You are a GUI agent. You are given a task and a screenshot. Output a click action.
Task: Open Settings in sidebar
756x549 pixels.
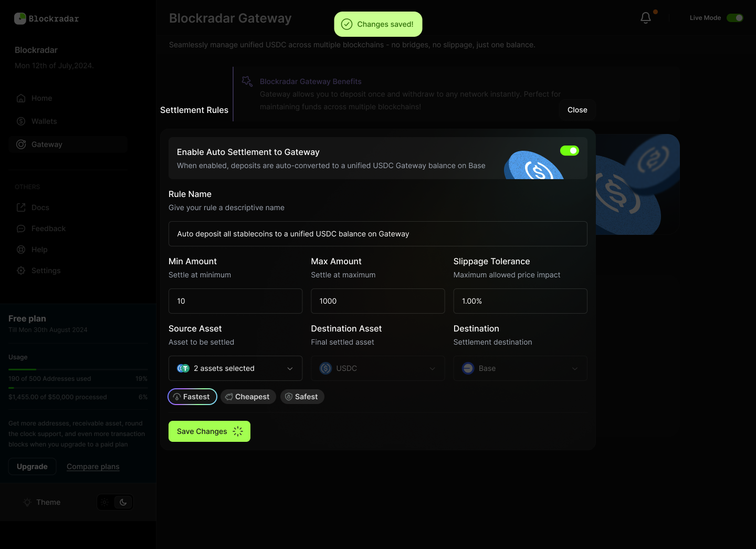coord(68,271)
